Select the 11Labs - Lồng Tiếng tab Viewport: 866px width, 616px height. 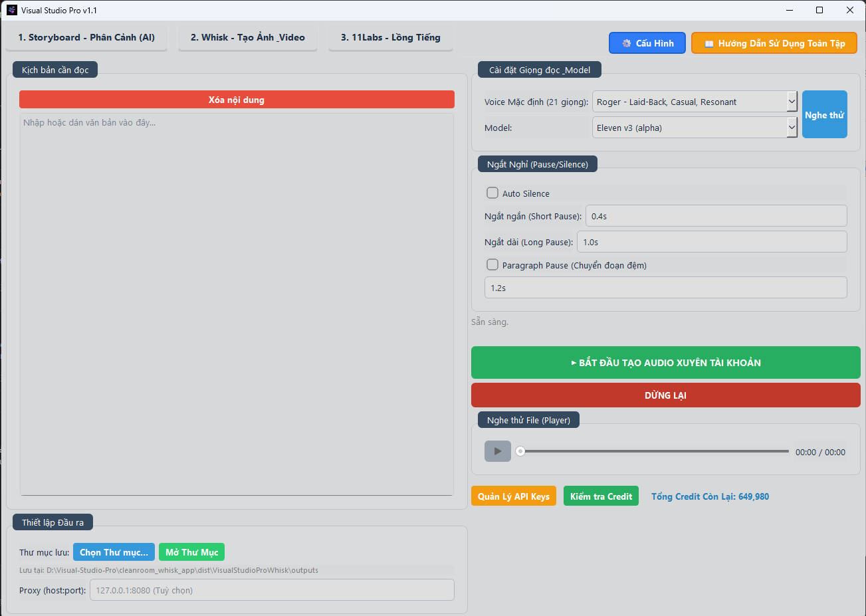(390, 38)
